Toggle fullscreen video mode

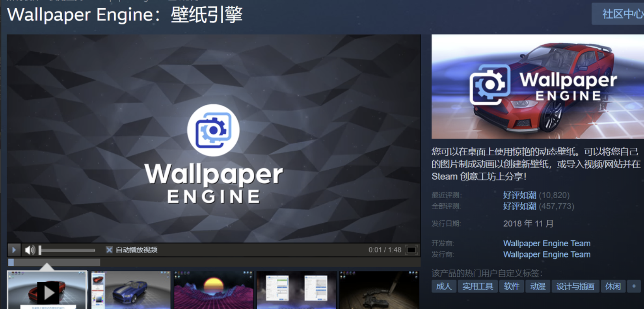pos(411,250)
